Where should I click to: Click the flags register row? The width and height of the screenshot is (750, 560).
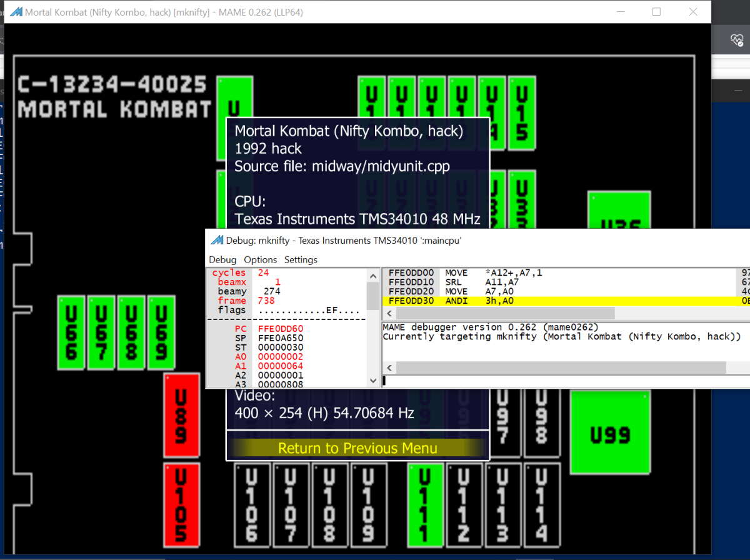(x=286, y=311)
